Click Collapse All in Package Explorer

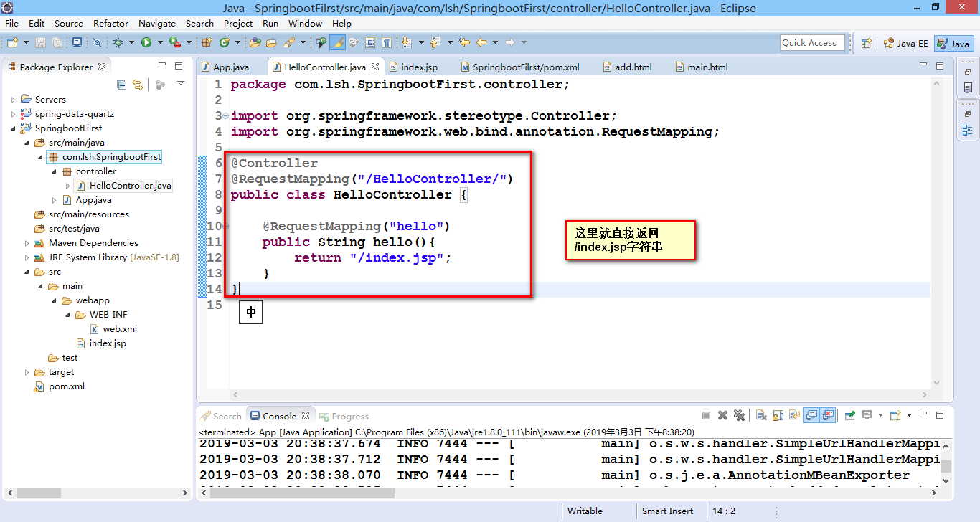pyautogui.click(x=121, y=85)
